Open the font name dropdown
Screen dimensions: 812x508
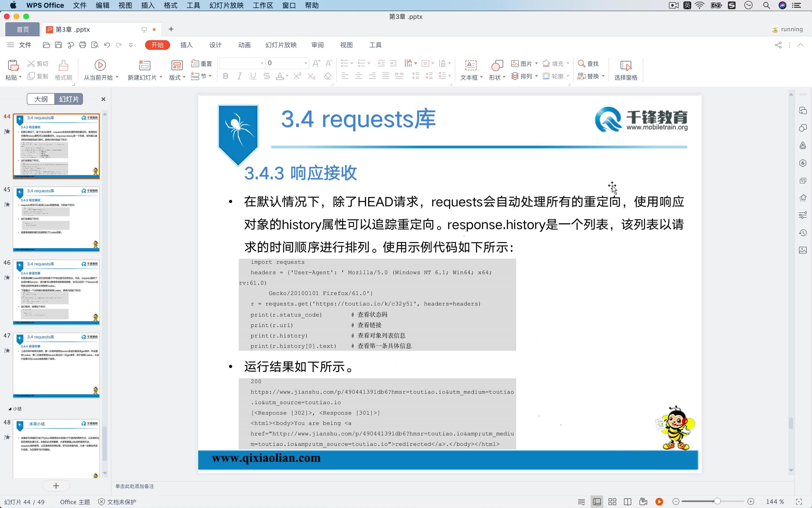262,63
